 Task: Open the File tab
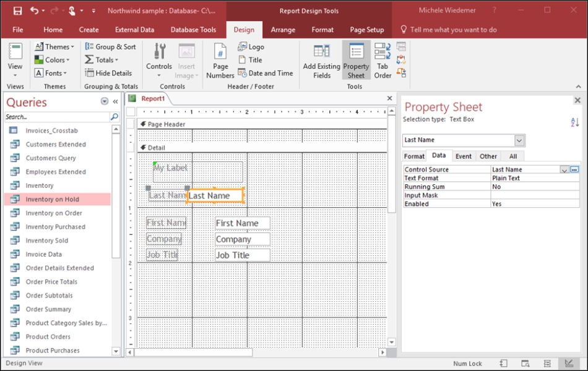[x=17, y=30]
